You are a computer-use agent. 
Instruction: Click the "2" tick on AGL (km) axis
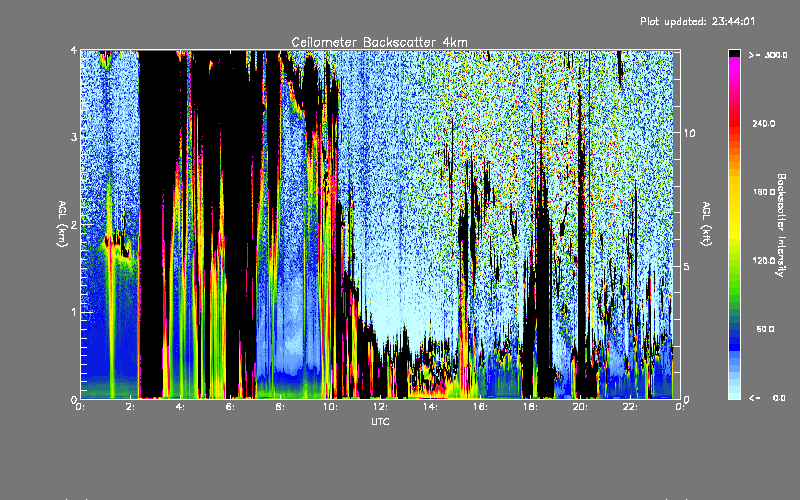[74, 224]
